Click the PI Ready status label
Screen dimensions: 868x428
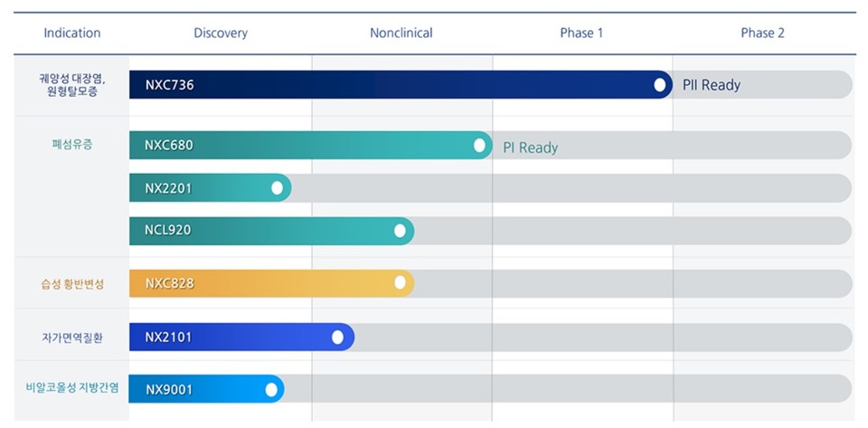531,147
